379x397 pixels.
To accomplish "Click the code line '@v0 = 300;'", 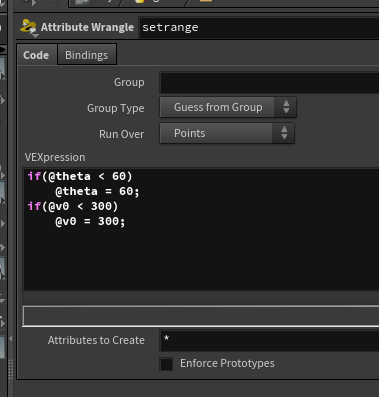I will (x=90, y=221).
